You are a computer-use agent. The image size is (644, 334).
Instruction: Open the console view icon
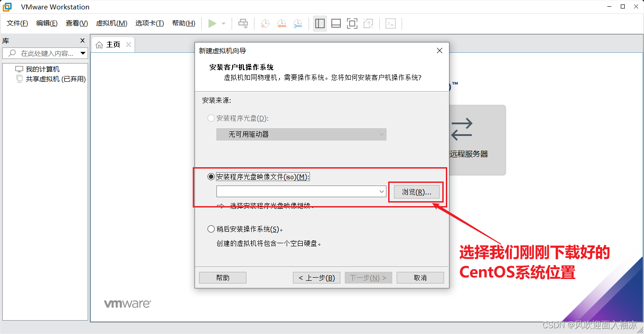click(391, 24)
